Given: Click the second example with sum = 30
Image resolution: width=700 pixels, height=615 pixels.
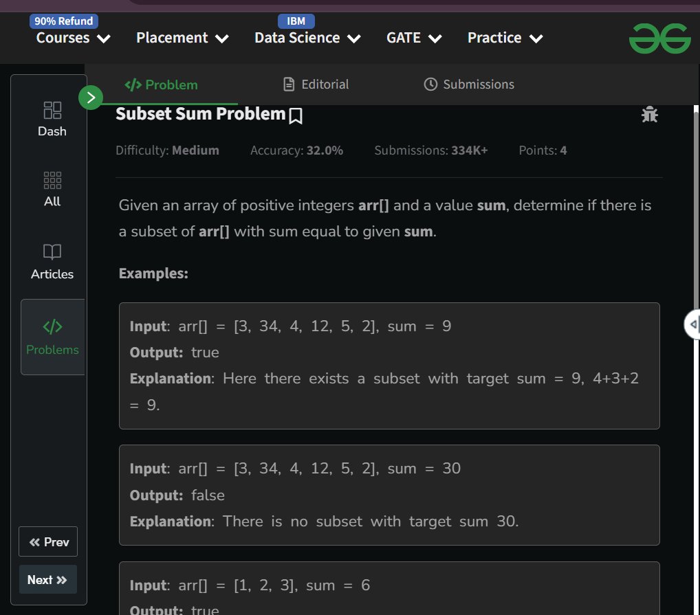Looking at the screenshot, I should pyautogui.click(x=389, y=495).
